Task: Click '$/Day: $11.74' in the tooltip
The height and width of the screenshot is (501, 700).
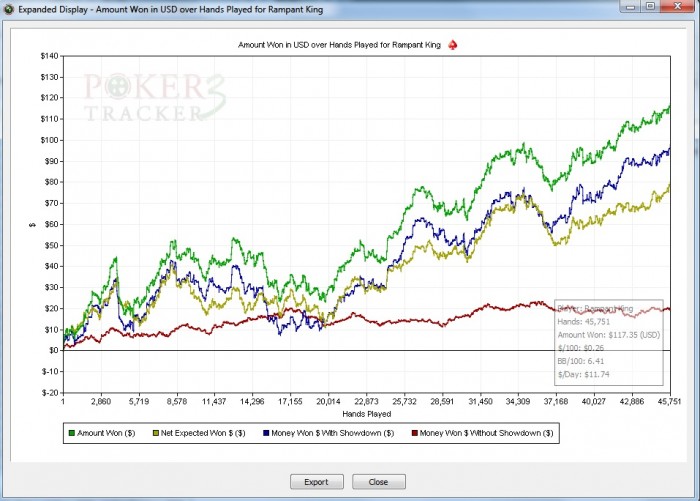Action: (x=583, y=374)
